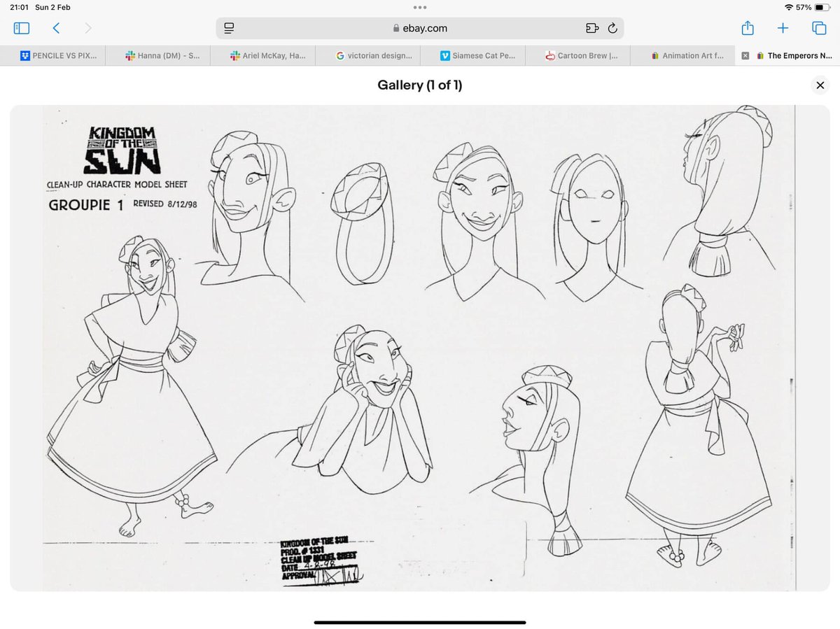Click the forward arrow button

pos(87,28)
